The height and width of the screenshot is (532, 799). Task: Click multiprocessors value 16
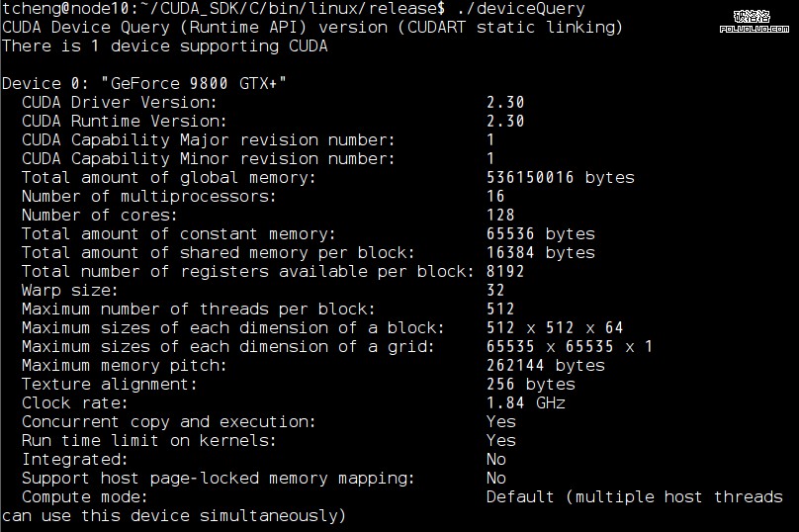click(495, 197)
